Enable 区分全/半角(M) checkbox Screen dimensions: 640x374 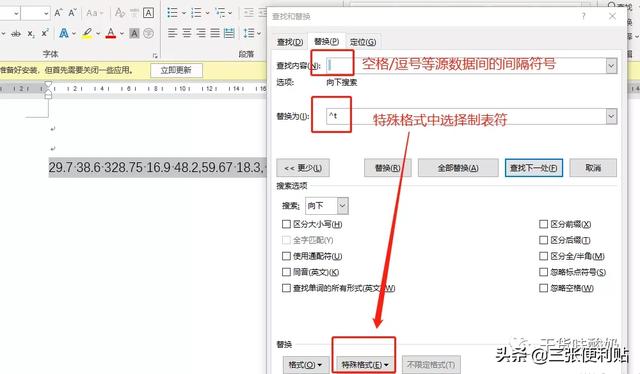click(543, 256)
